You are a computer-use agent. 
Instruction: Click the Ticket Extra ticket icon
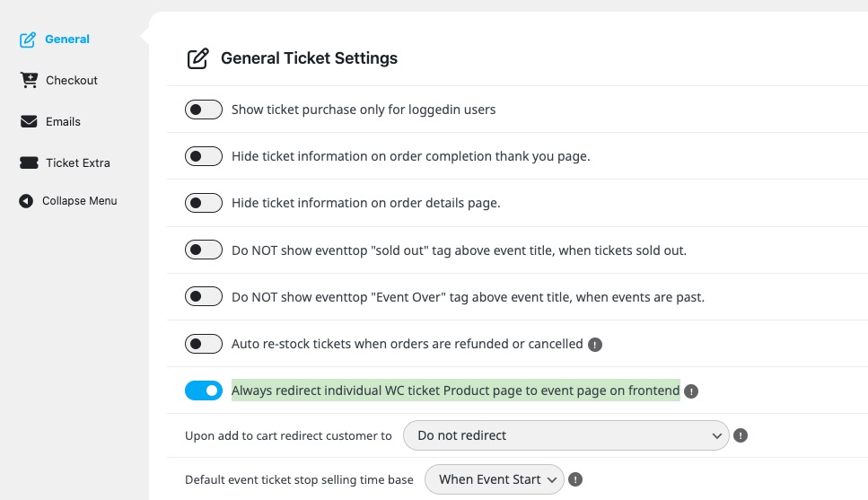(29, 162)
